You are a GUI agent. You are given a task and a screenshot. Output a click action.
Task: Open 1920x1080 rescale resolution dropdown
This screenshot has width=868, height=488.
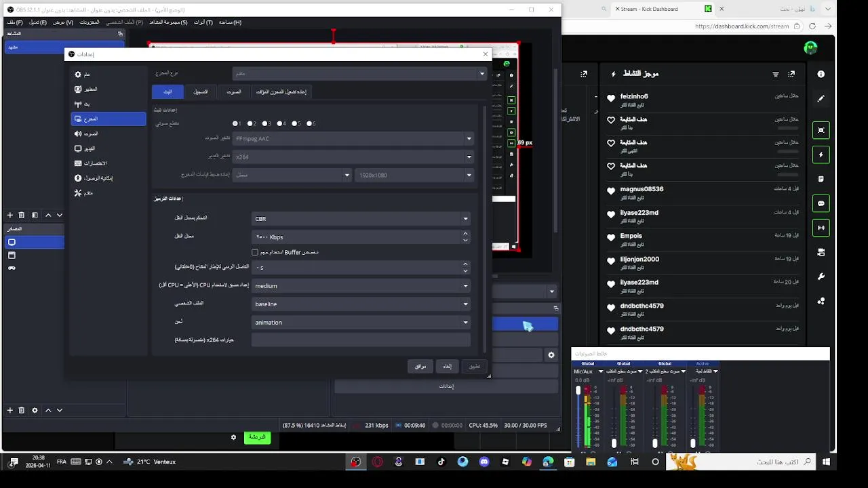click(x=414, y=175)
